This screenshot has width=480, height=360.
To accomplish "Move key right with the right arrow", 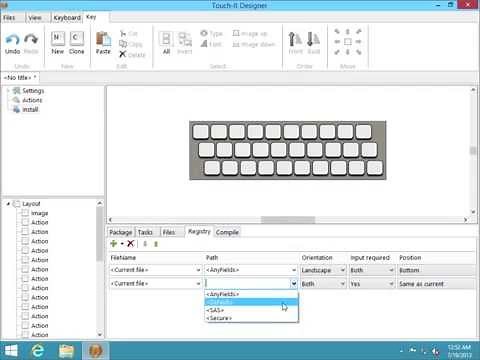I will coord(358,42).
